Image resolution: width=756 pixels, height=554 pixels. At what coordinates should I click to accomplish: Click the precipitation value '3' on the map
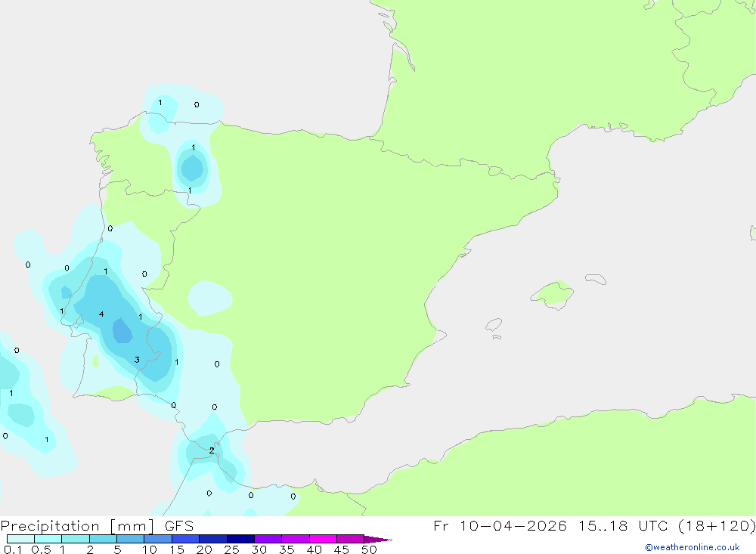(137, 360)
